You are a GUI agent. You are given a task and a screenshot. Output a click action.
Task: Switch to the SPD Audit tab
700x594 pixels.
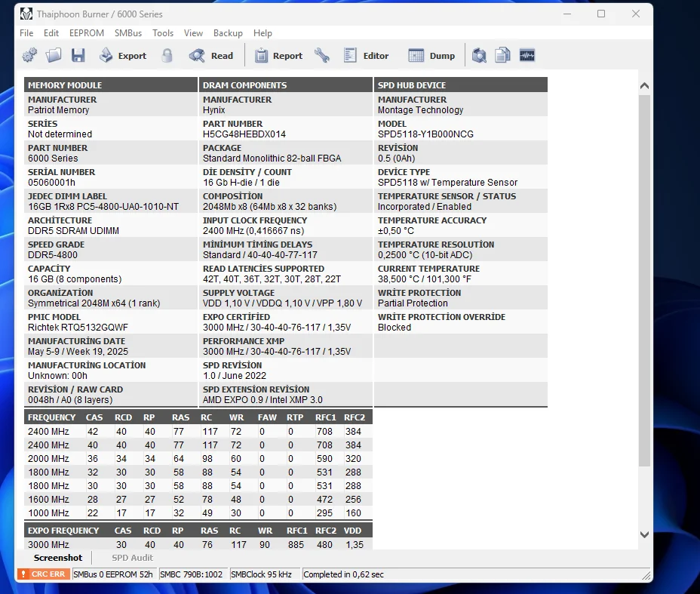(x=132, y=558)
